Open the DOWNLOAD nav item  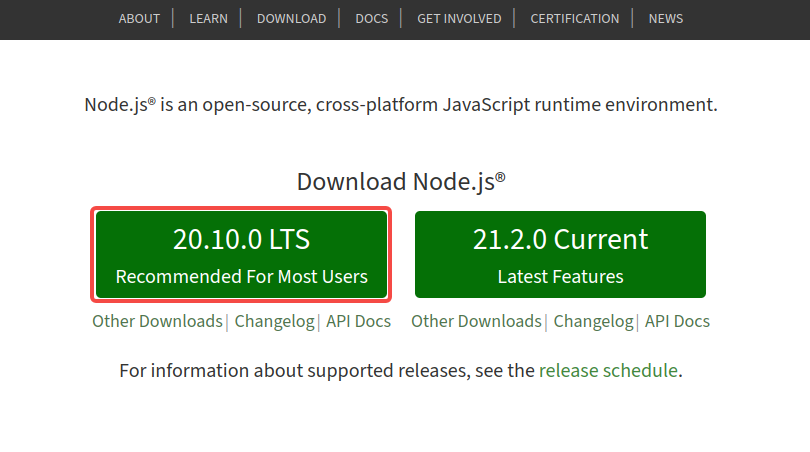[291, 19]
